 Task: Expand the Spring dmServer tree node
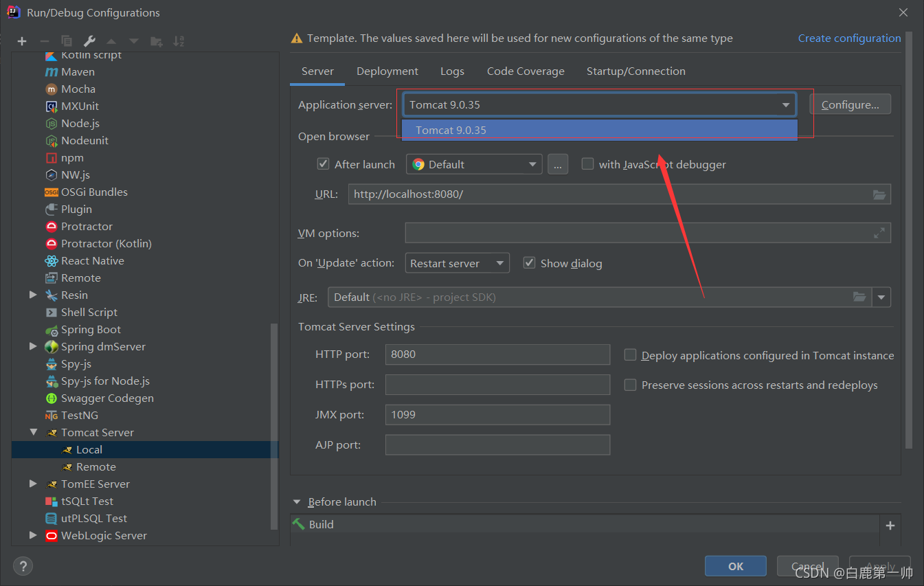pos(33,346)
